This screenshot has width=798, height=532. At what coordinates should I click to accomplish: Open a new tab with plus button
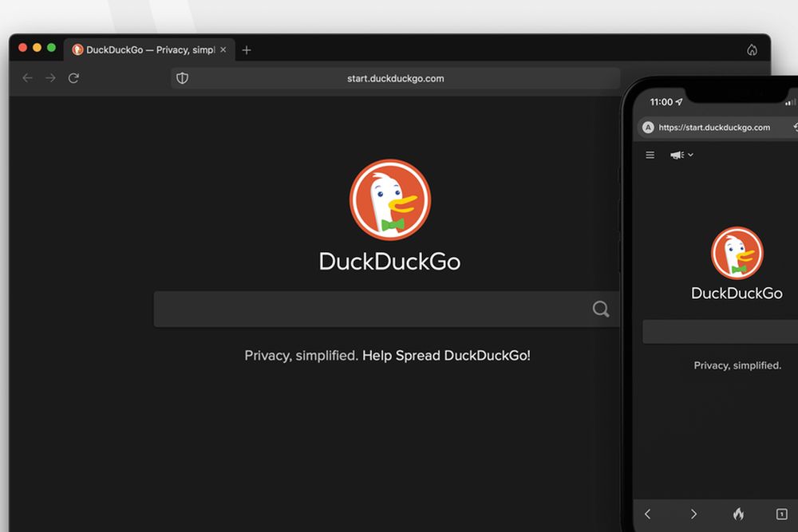tap(247, 50)
